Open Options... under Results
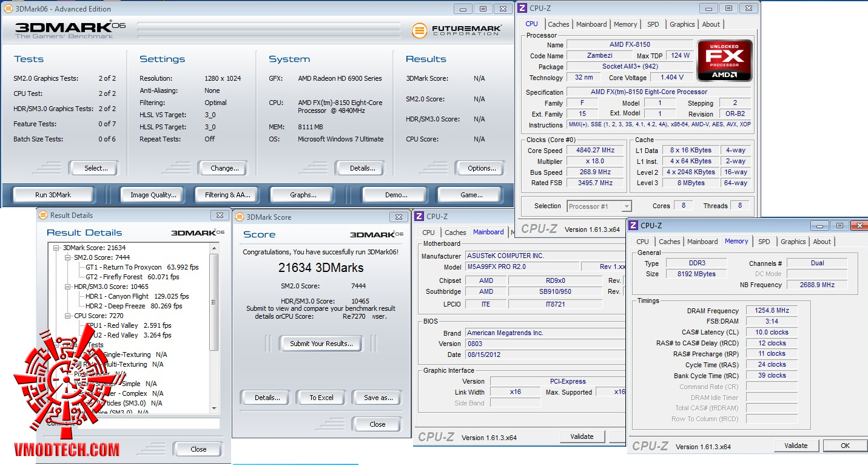This screenshot has width=868, height=465. tap(482, 168)
